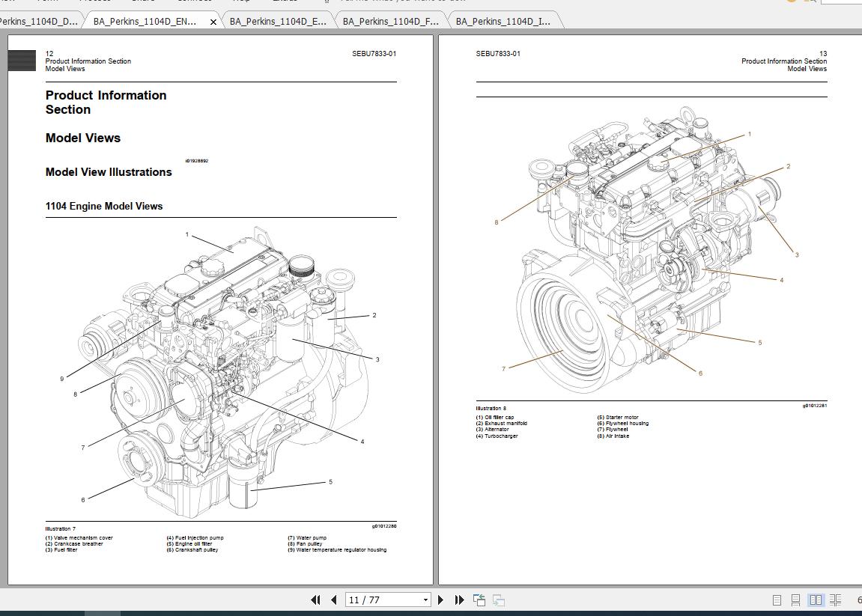The height and width of the screenshot is (616, 862).
Task: Click the next page arrow
Action: click(440, 600)
